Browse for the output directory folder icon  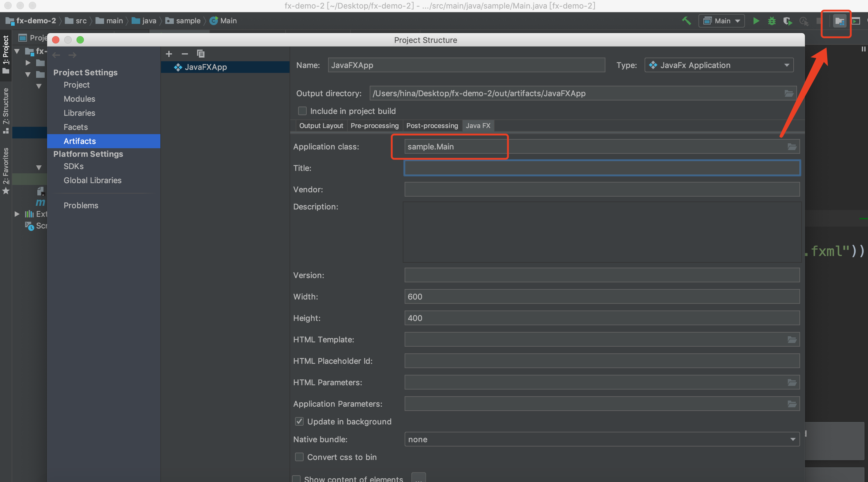[789, 93]
